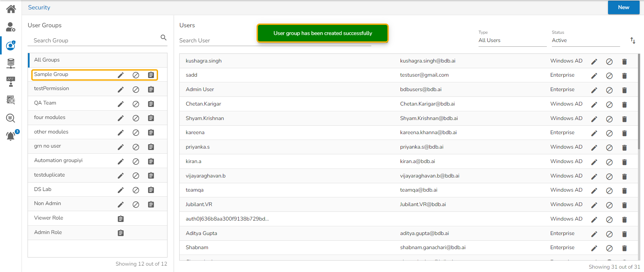Block the QA Team group
The height and width of the screenshot is (272, 644).
(136, 104)
